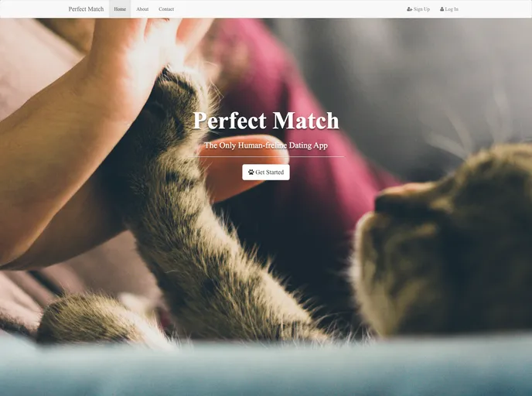Screen dimensions: 532x396
Task: Click the thin divider line under the tagline
Action: coord(266,157)
